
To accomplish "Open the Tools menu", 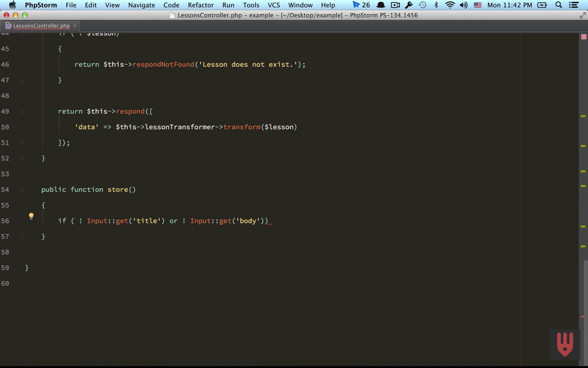I will coord(251,5).
